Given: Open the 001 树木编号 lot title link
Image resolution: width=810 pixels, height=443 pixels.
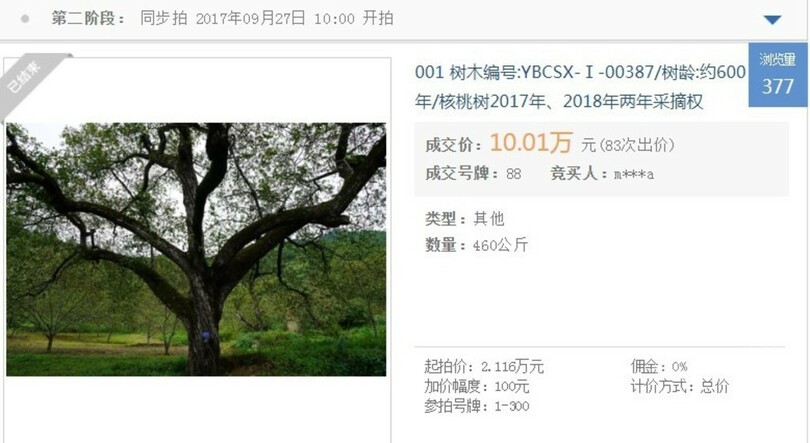Looking at the screenshot, I should click(580, 86).
